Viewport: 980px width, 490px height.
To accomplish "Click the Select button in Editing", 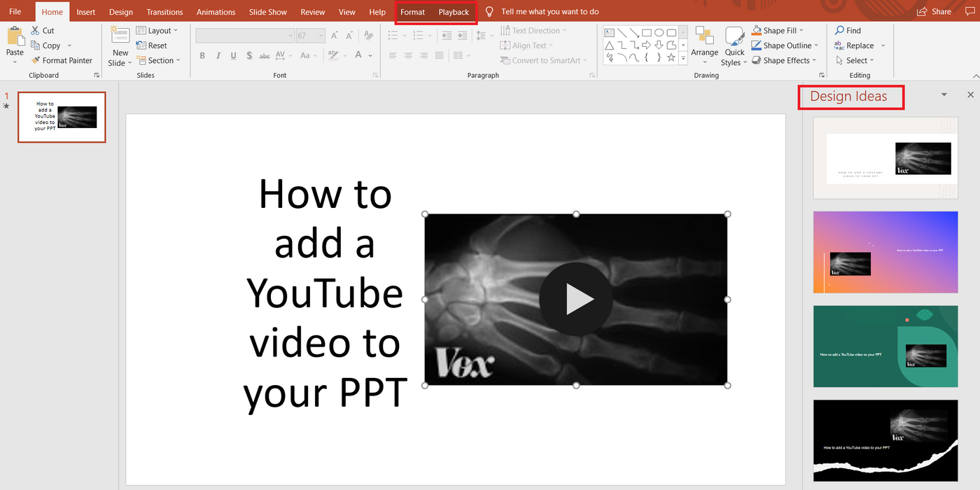I will pyautogui.click(x=855, y=61).
